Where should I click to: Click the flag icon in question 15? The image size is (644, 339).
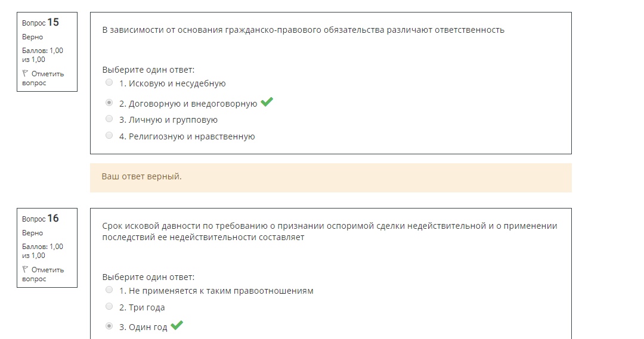(25, 73)
